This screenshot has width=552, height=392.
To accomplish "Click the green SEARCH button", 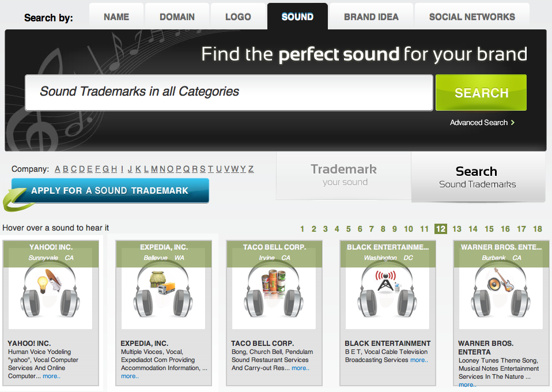I will pos(481,93).
